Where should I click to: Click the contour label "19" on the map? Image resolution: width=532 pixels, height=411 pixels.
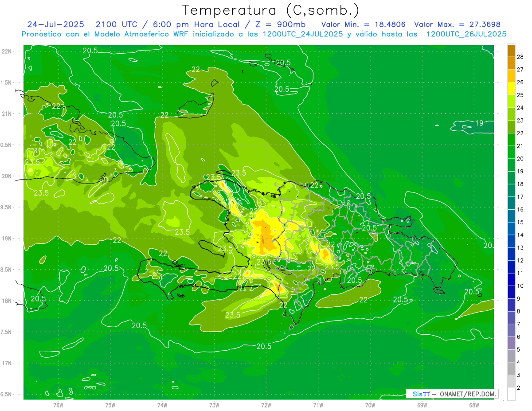pyautogui.click(x=479, y=123)
